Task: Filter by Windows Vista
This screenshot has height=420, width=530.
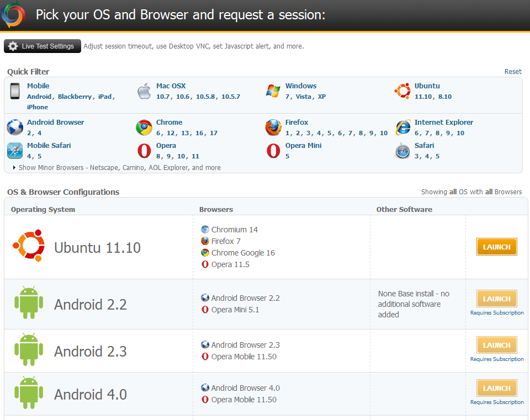Action: pos(304,97)
